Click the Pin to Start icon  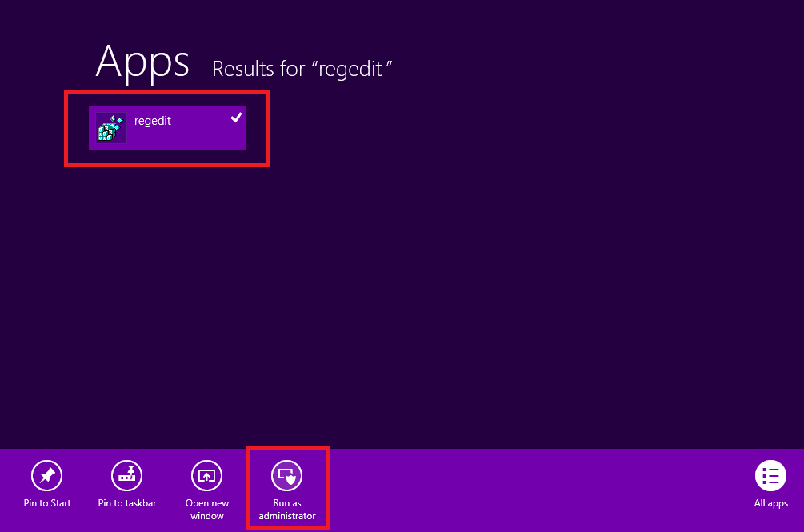pyautogui.click(x=46, y=476)
